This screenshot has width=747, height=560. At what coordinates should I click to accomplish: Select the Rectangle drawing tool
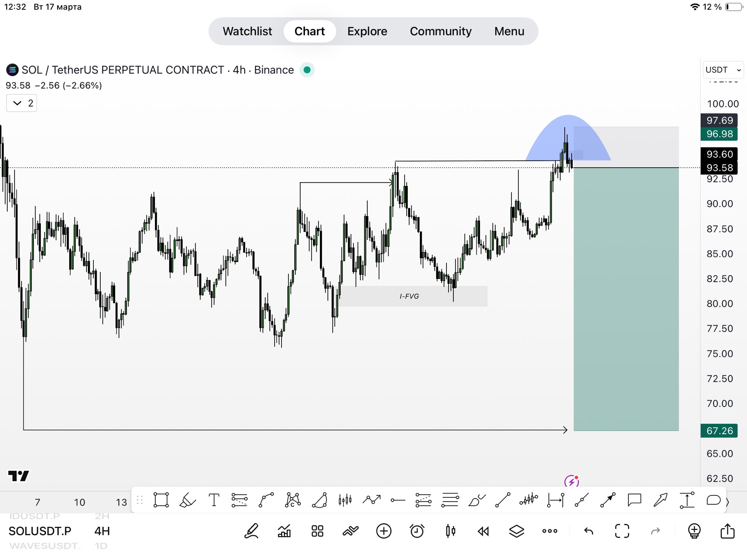tap(161, 500)
